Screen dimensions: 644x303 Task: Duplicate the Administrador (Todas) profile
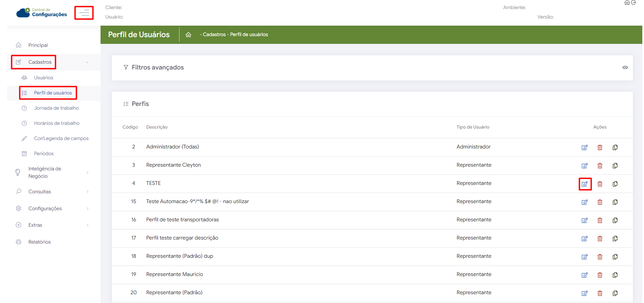point(615,147)
